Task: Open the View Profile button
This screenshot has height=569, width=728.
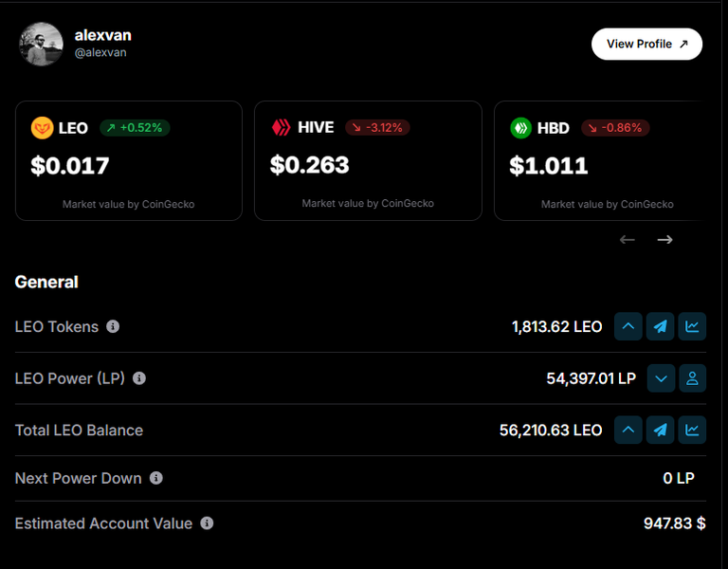Action: (x=646, y=45)
